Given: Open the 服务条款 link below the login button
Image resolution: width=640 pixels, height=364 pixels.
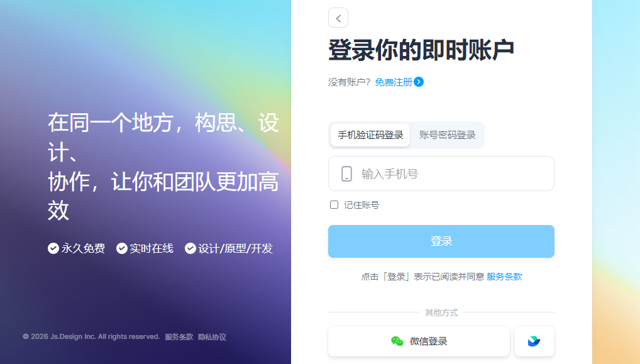Looking at the screenshot, I should [504, 277].
